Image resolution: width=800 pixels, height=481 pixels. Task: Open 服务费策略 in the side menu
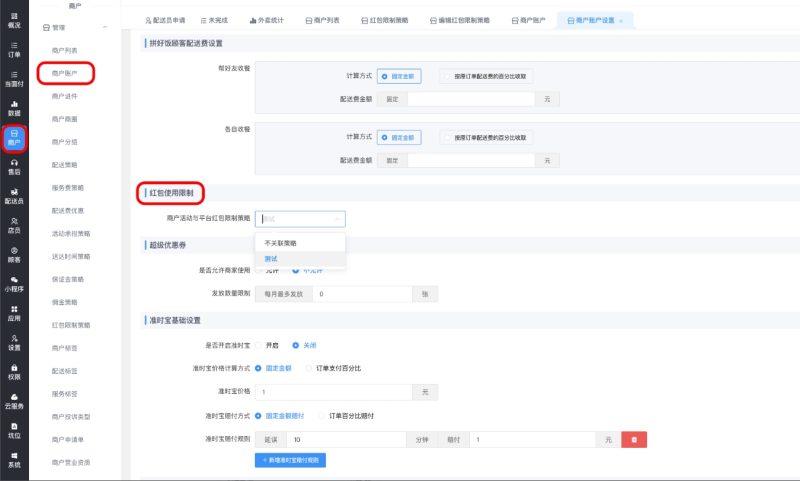click(68, 188)
